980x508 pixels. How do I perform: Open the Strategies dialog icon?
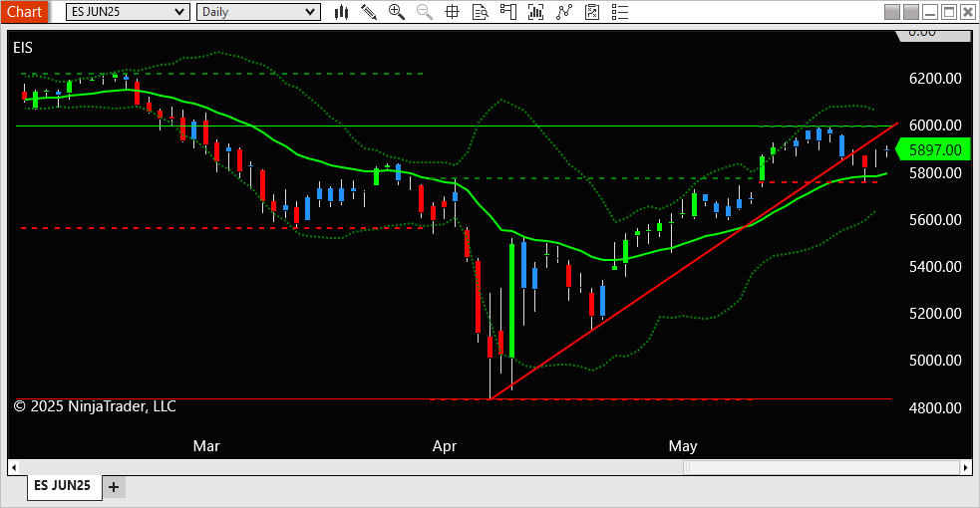592,12
